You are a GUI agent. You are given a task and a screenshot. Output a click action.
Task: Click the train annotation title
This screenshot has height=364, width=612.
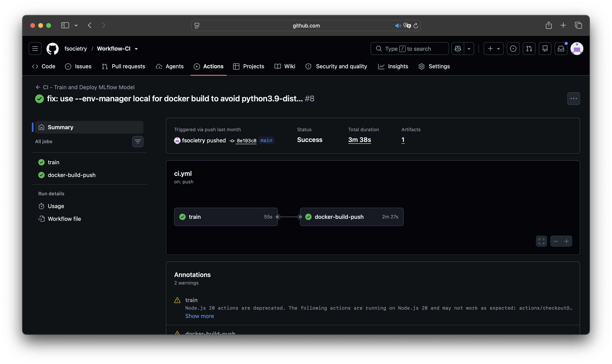pyautogui.click(x=191, y=300)
